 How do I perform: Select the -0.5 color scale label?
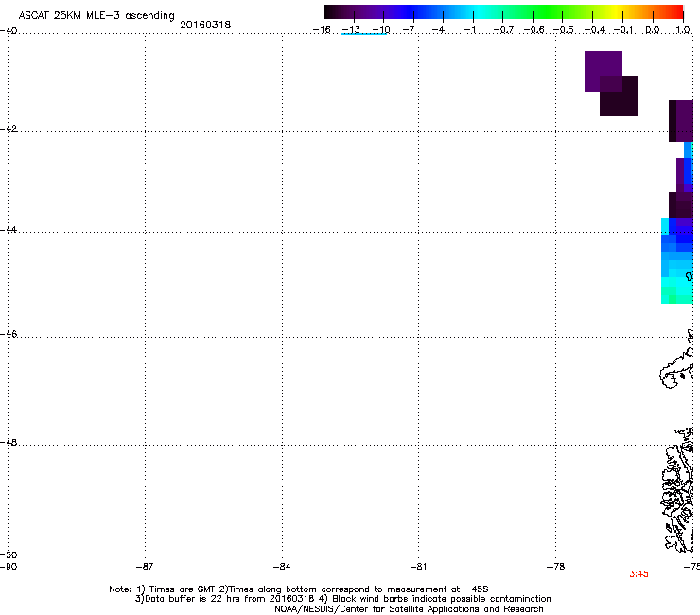(563, 30)
